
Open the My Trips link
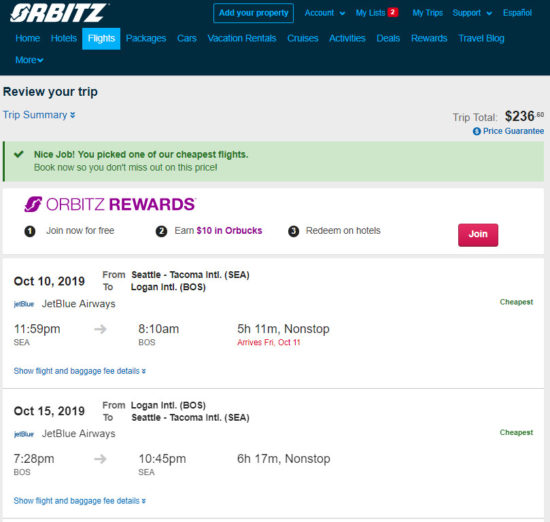coord(427,13)
